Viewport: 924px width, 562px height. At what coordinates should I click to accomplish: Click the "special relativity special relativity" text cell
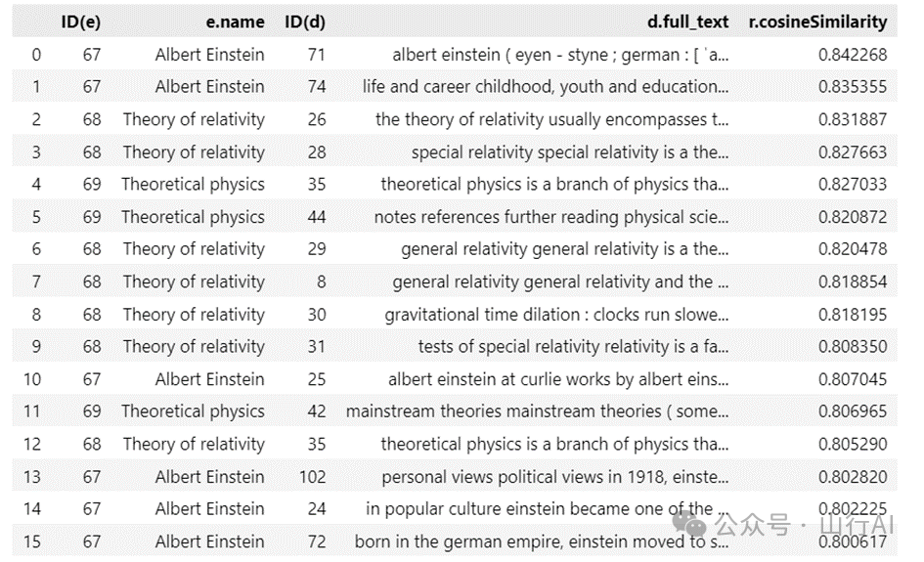tap(570, 152)
